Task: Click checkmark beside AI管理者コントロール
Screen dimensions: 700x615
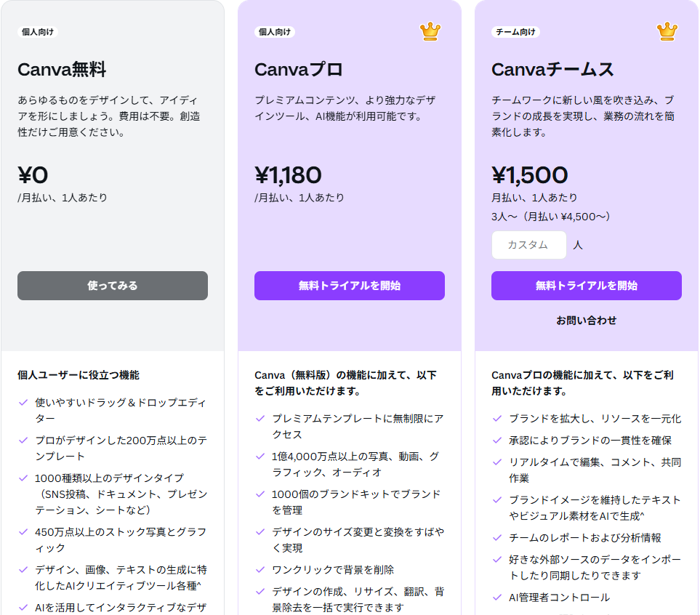Action: coord(497,597)
